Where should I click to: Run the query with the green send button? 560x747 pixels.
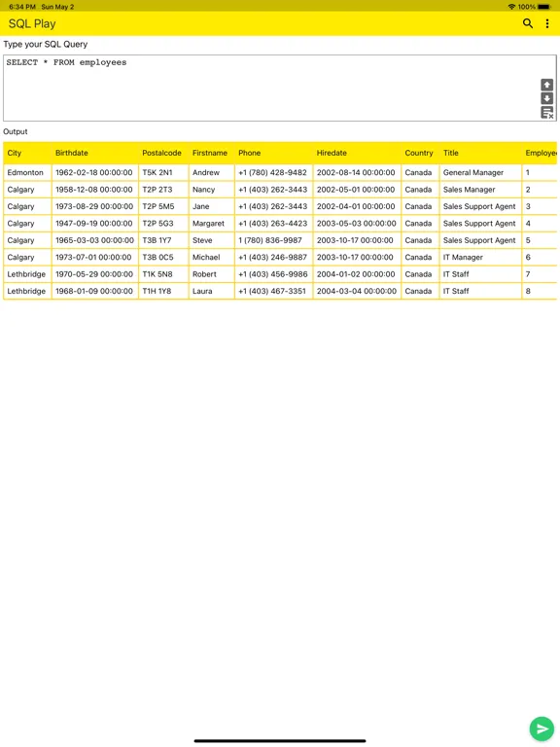pos(542,729)
